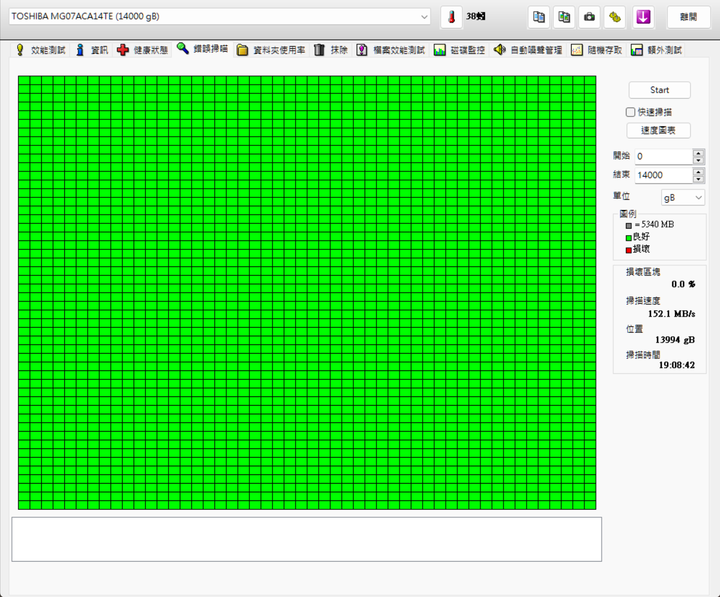Click the Start scan button
Image resolution: width=720 pixels, height=597 pixels.
(x=659, y=90)
